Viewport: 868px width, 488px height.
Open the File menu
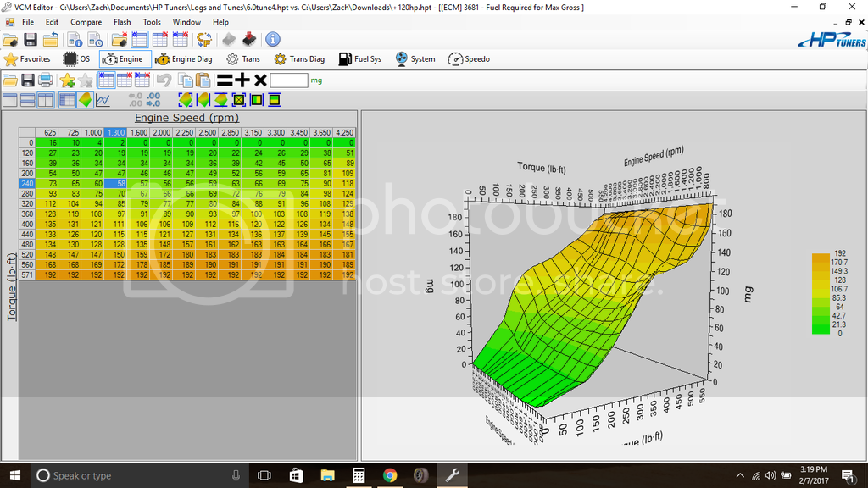tap(28, 22)
